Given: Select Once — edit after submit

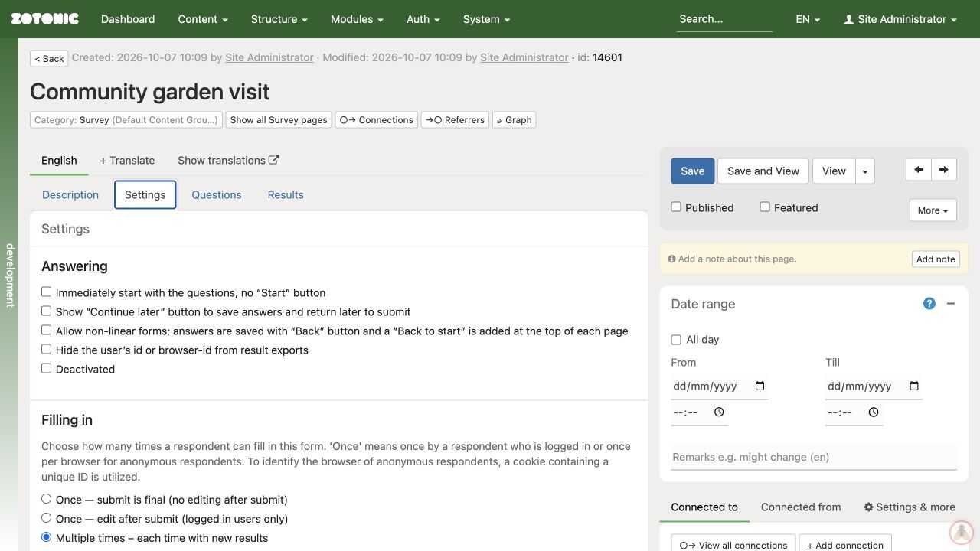Looking at the screenshot, I should [47, 518].
